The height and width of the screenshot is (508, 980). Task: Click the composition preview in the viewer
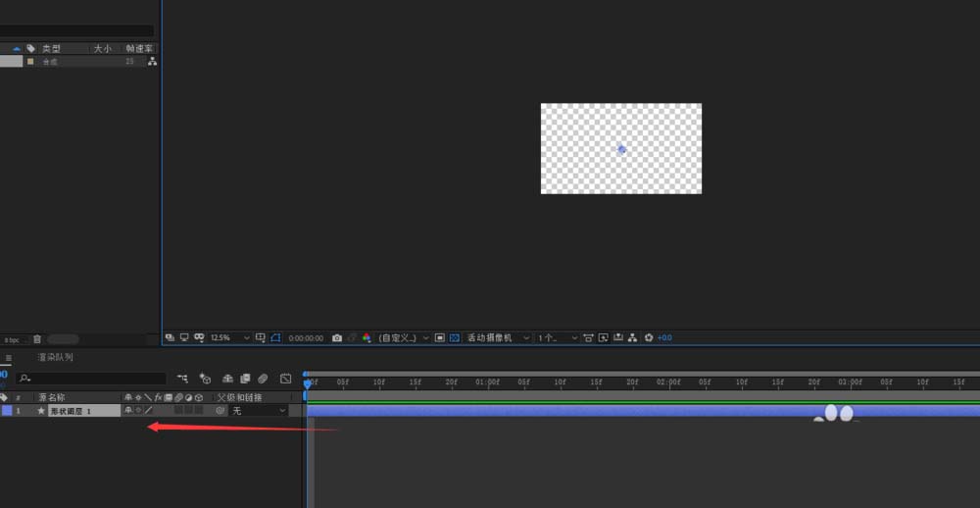point(621,148)
